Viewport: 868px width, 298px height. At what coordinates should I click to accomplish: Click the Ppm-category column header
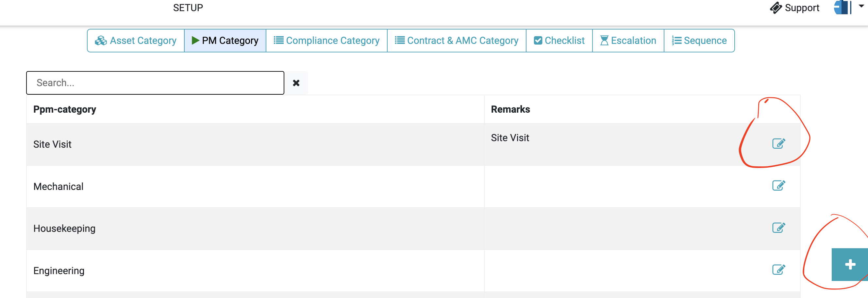coord(65,109)
